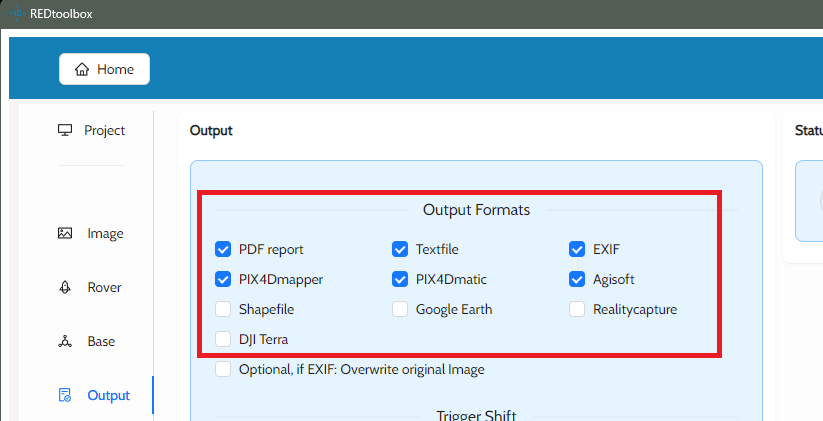This screenshot has height=421, width=823.
Task: Click the document icon beside Output
Action: click(x=65, y=395)
